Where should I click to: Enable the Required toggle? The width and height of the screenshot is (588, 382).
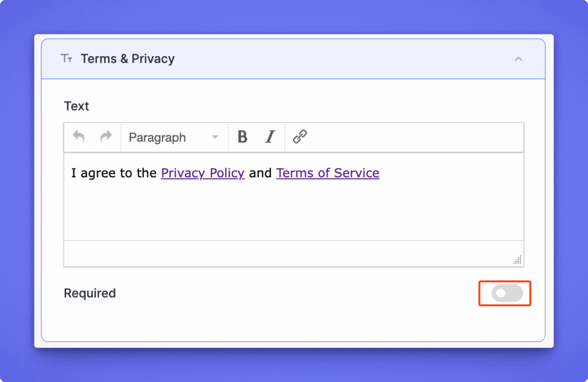(x=506, y=293)
